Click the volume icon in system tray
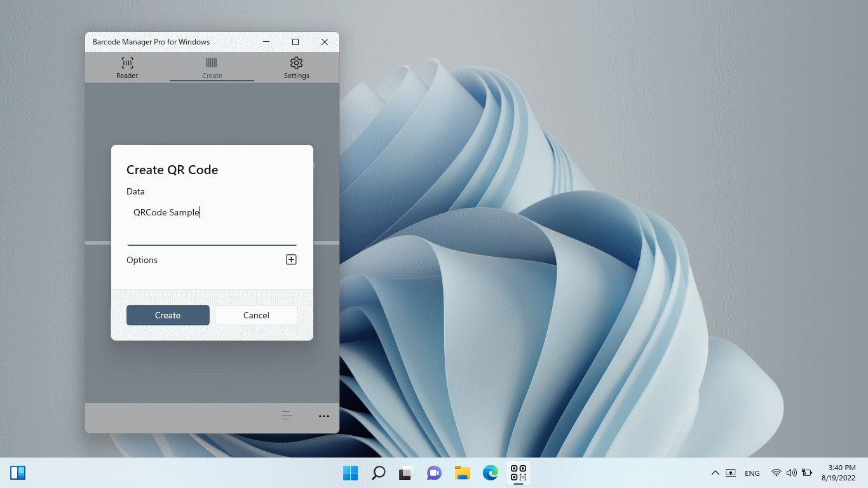The width and height of the screenshot is (868, 488). [791, 473]
